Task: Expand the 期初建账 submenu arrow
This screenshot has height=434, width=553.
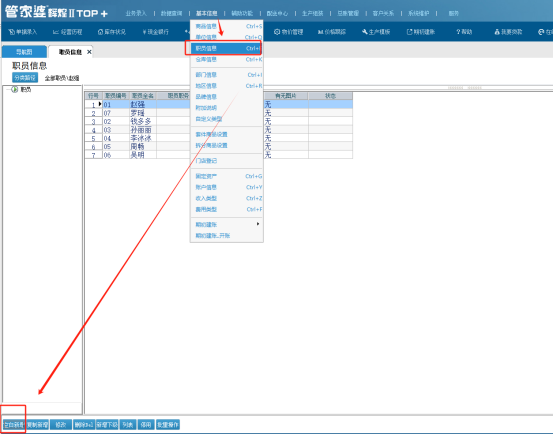Action: coord(258,224)
